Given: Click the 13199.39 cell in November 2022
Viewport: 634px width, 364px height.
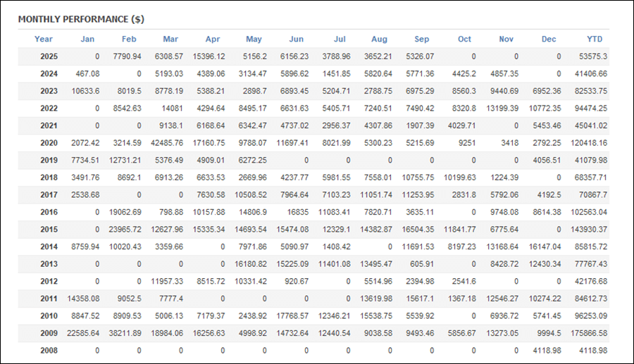Looking at the screenshot, I should [x=502, y=108].
